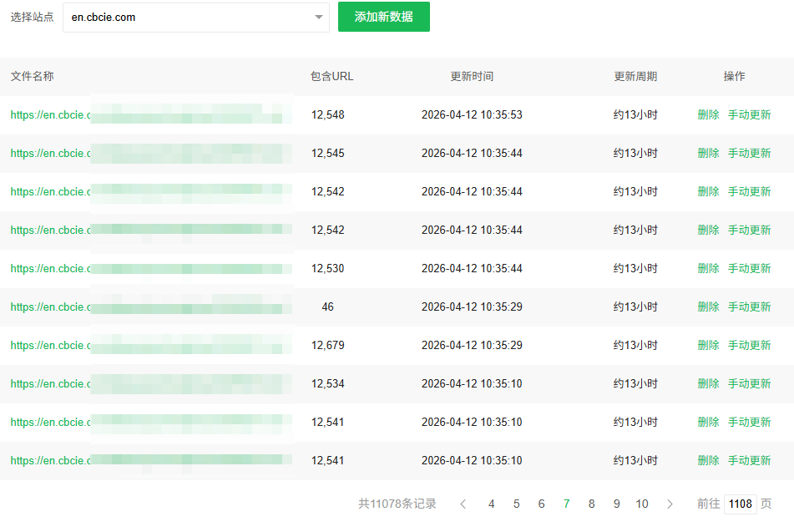Click the 操作 column header
Image resolution: width=794 pixels, height=532 pixels.
(x=734, y=77)
